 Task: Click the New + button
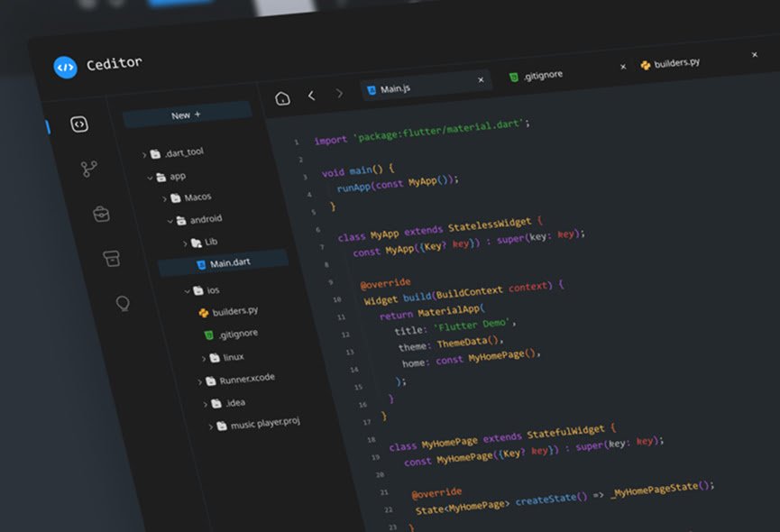[187, 115]
